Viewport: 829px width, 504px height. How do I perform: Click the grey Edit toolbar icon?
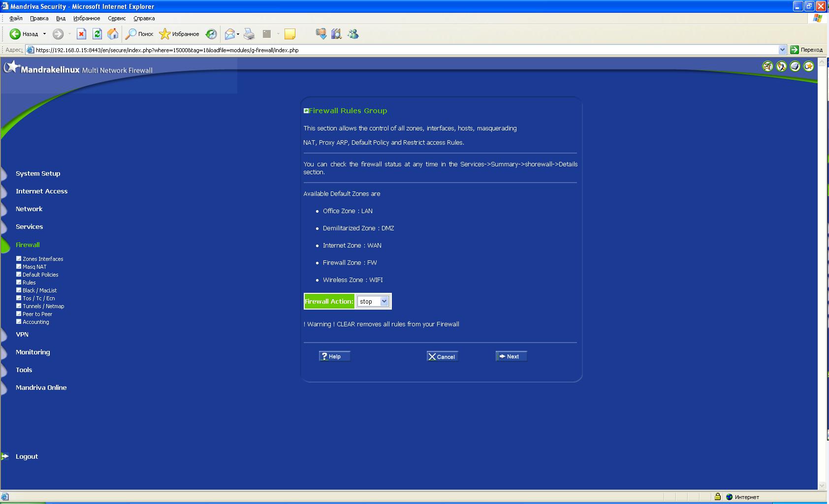[267, 34]
